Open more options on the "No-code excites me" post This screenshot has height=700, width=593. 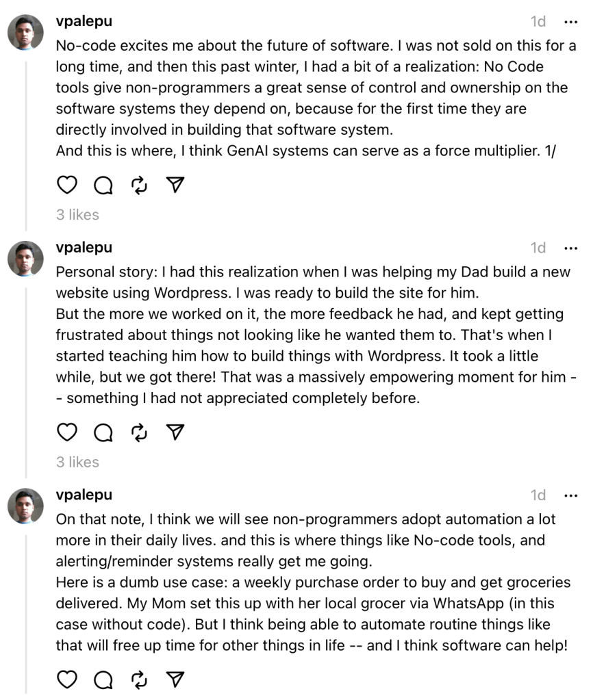pos(570,22)
